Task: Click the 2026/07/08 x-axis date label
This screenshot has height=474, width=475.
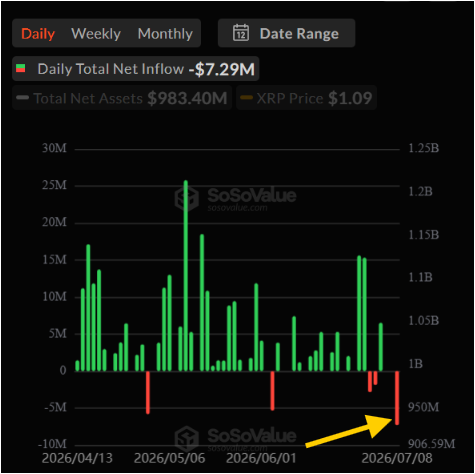Action: (397, 458)
